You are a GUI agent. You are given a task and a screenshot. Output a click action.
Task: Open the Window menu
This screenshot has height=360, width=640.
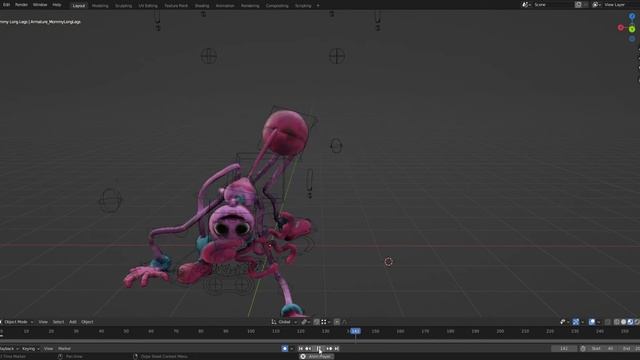click(40, 5)
